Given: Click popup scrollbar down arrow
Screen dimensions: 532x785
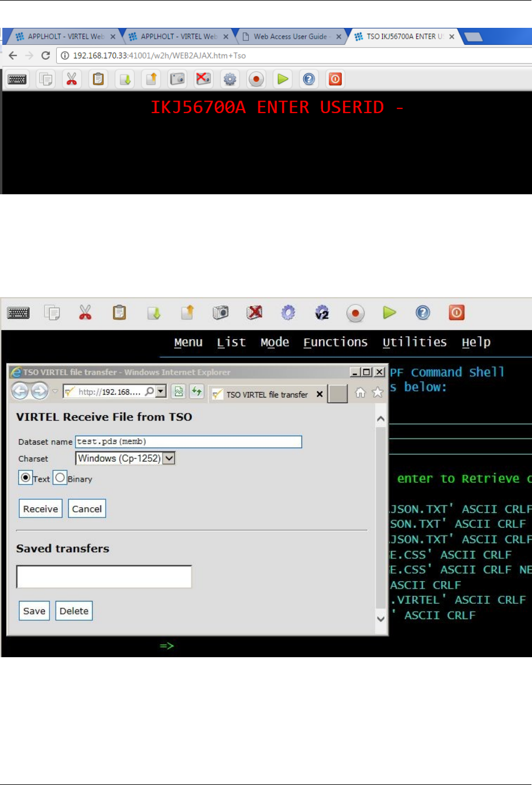Looking at the screenshot, I should (x=381, y=619).
